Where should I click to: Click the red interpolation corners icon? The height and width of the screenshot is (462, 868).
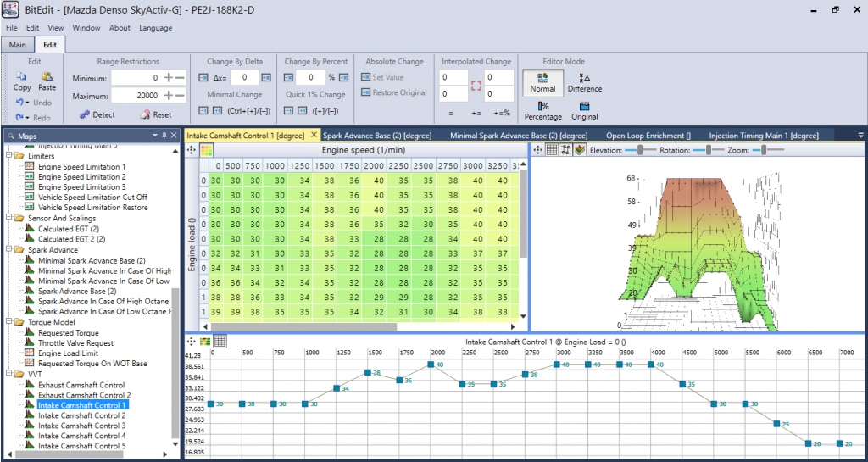(476, 86)
